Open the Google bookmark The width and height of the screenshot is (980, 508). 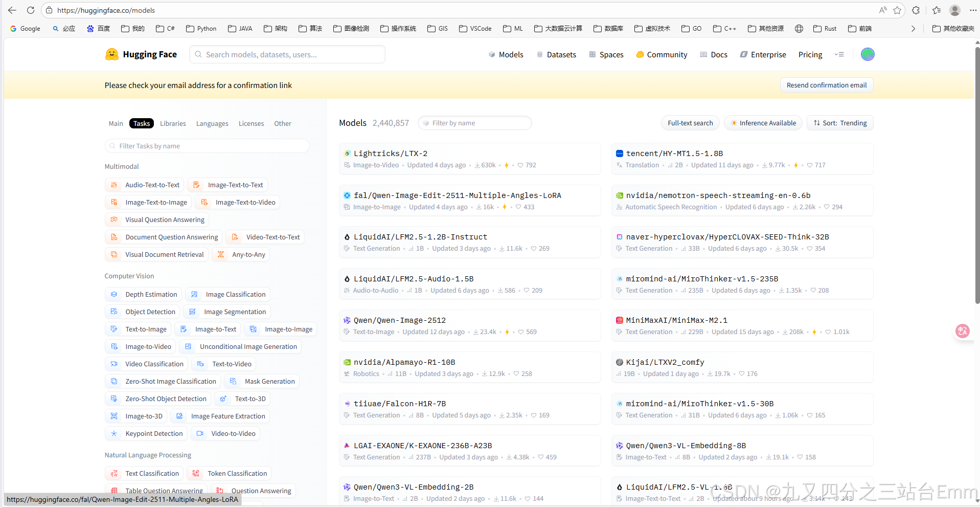pyautogui.click(x=25, y=29)
